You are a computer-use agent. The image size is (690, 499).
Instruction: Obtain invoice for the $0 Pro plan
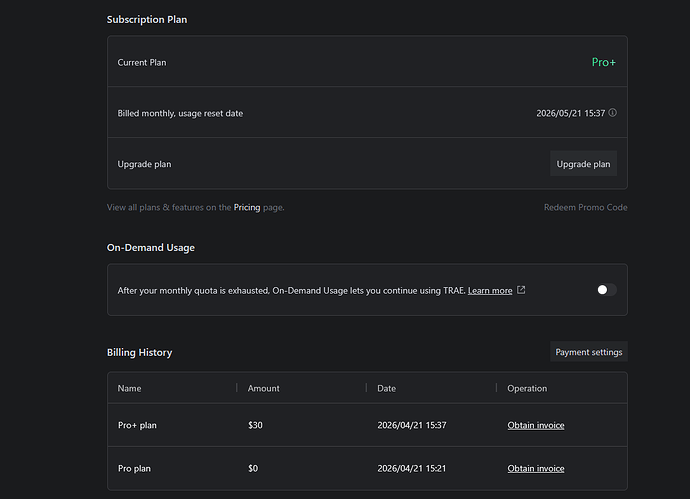pyautogui.click(x=535, y=468)
